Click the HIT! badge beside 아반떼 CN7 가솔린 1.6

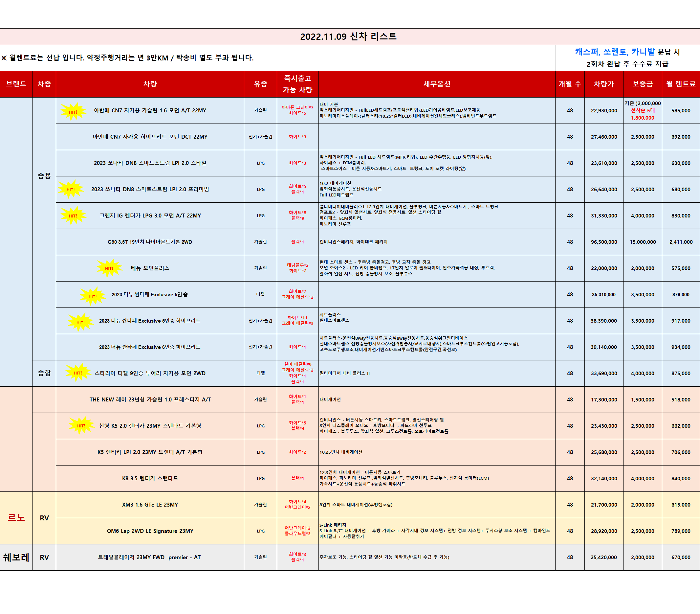pos(73,111)
